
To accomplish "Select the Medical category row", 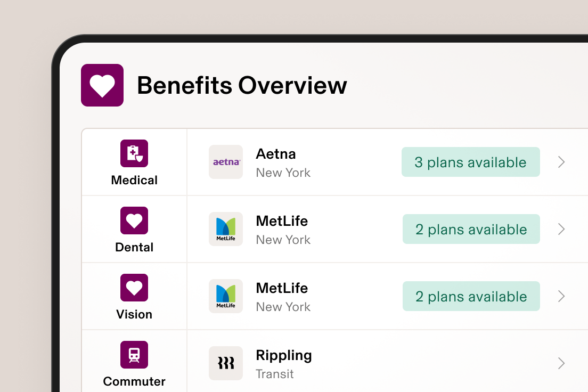I will (134, 162).
